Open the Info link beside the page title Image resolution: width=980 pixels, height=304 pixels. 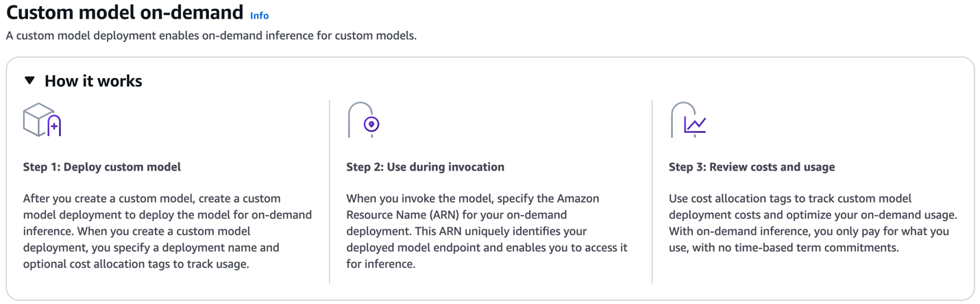[259, 15]
